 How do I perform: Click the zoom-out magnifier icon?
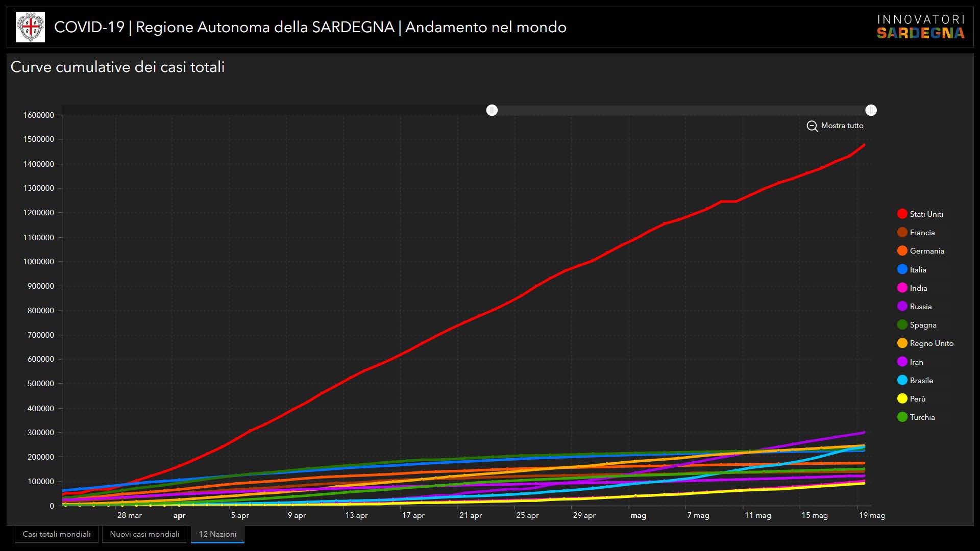(812, 126)
